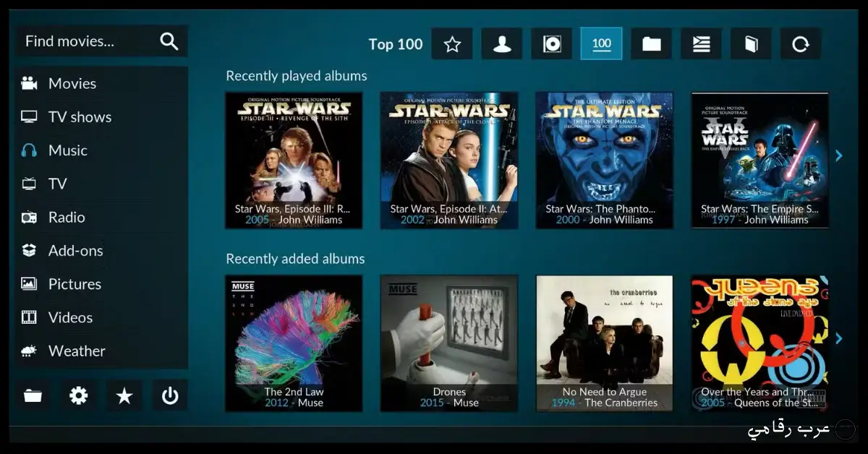The width and height of the screenshot is (868, 454).
Task: Open the star Favorites icon in top bar
Action: click(452, 43)
